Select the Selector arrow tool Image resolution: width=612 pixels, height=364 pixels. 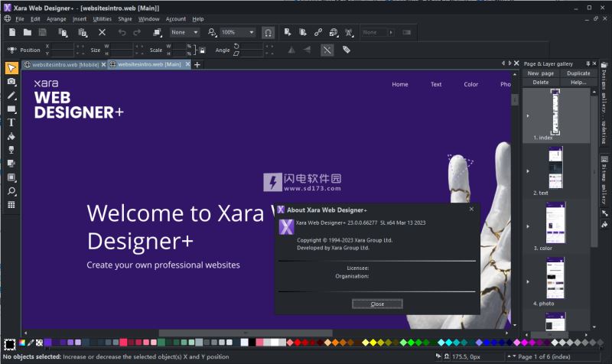tap(11, 68)
